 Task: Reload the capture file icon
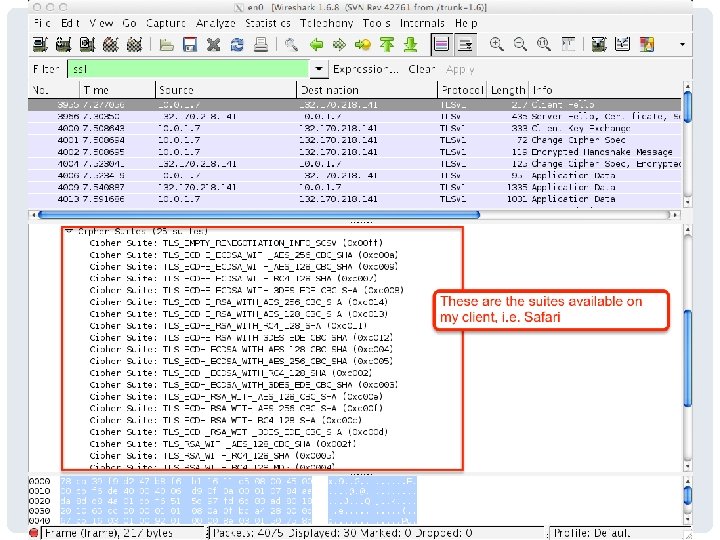[x=237, y=45]
